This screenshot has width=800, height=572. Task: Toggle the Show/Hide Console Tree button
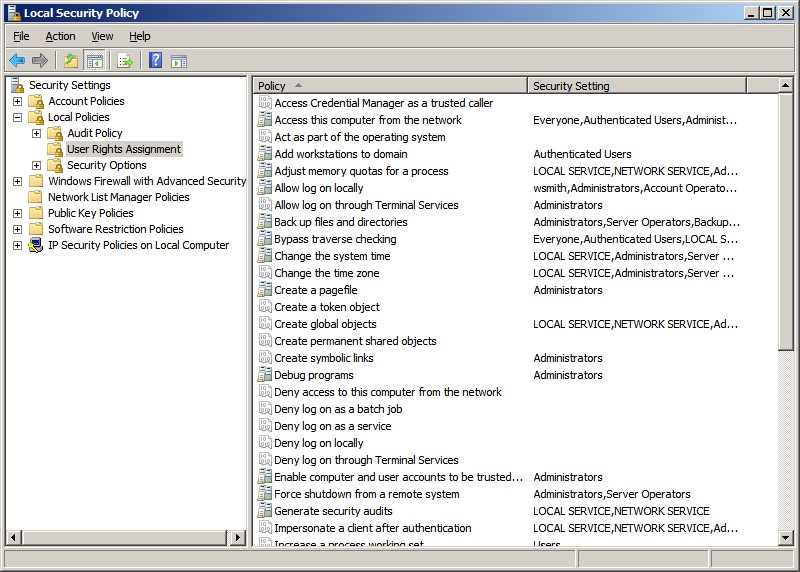point(95,61)
